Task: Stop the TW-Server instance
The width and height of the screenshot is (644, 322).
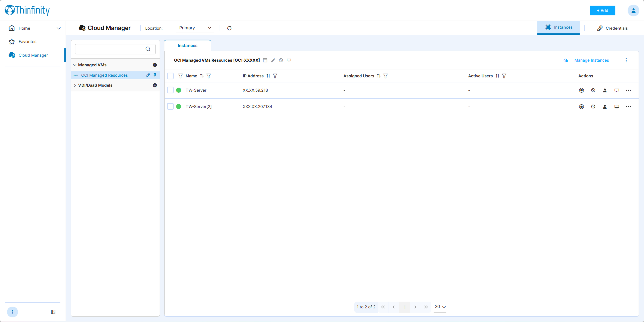Action: [582, 90]
